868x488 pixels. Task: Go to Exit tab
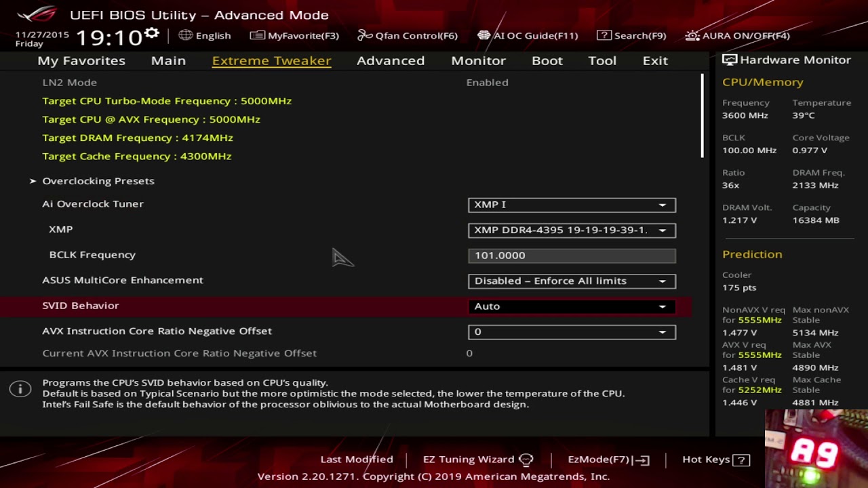[655, 60]
